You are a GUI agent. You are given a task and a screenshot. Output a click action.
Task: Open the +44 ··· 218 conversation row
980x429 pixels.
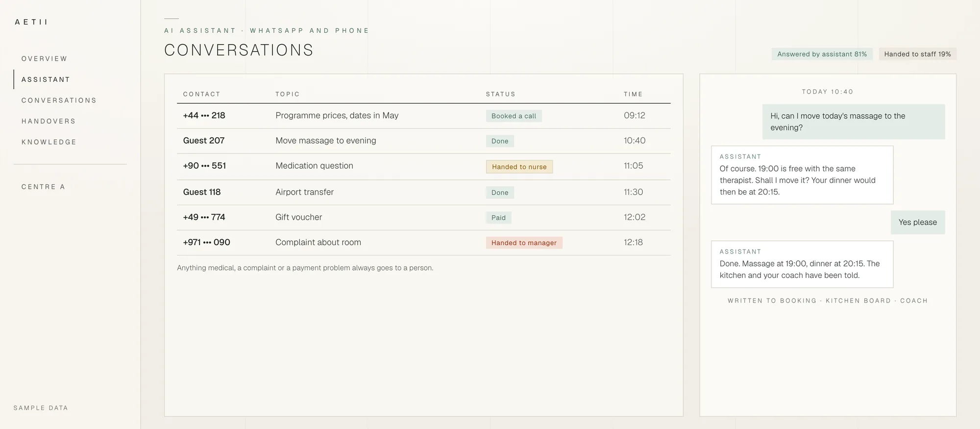[x=423, y=116]
